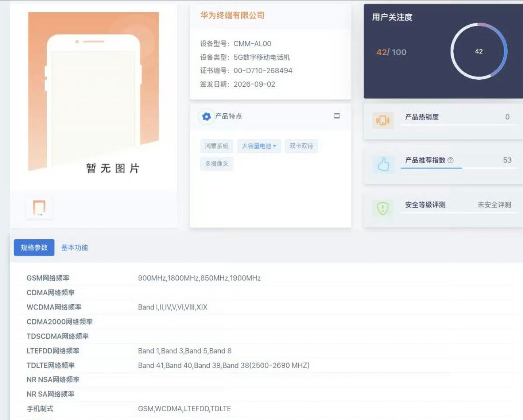Screen dimensions: 523x420
Task: Click the 产品推荐指数 progress bar
Action: (x=459, y=168)
